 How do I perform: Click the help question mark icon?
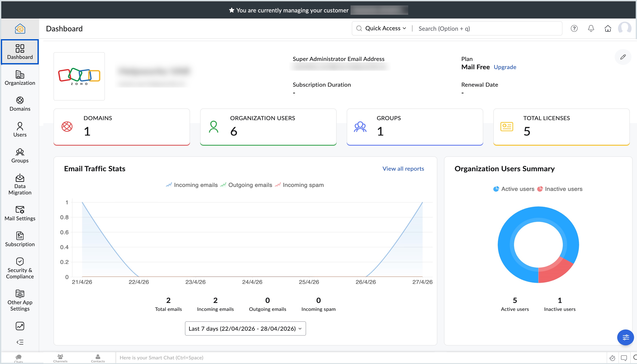tap(574, 28)
